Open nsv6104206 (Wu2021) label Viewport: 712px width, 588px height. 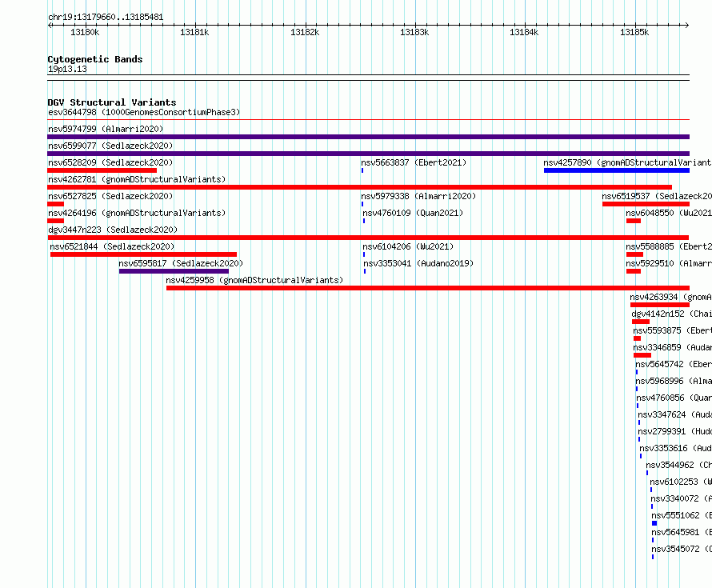[408, 246]
